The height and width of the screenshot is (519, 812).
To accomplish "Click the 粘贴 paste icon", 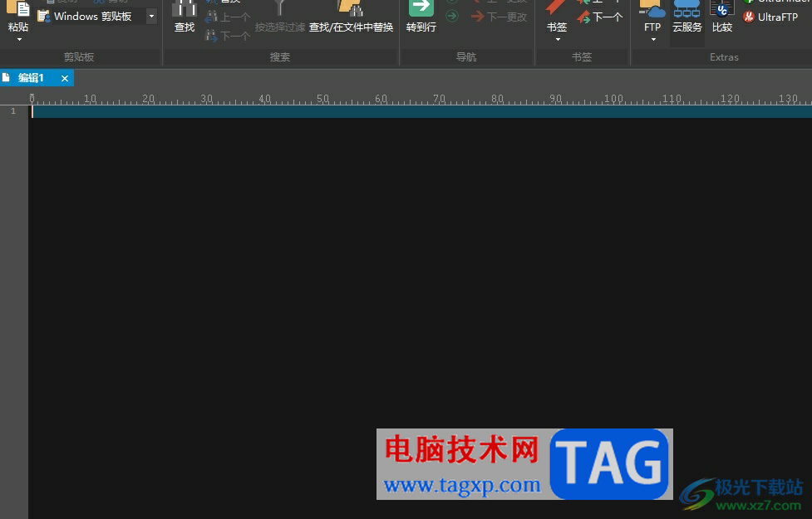I will [18, 9].
